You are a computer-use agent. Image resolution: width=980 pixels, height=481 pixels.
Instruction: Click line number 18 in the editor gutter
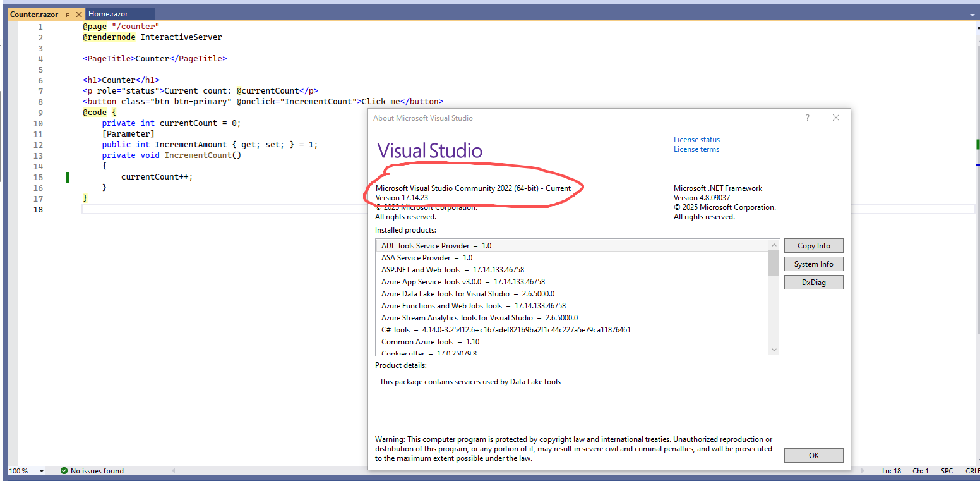[x=38, y=210]
